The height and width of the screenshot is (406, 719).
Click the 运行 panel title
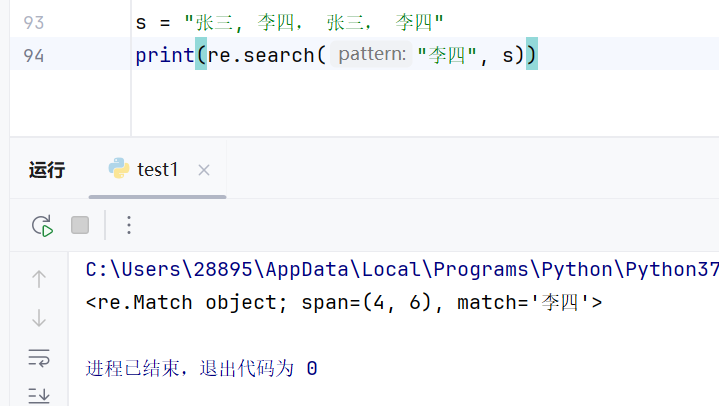tap(47, 170)
